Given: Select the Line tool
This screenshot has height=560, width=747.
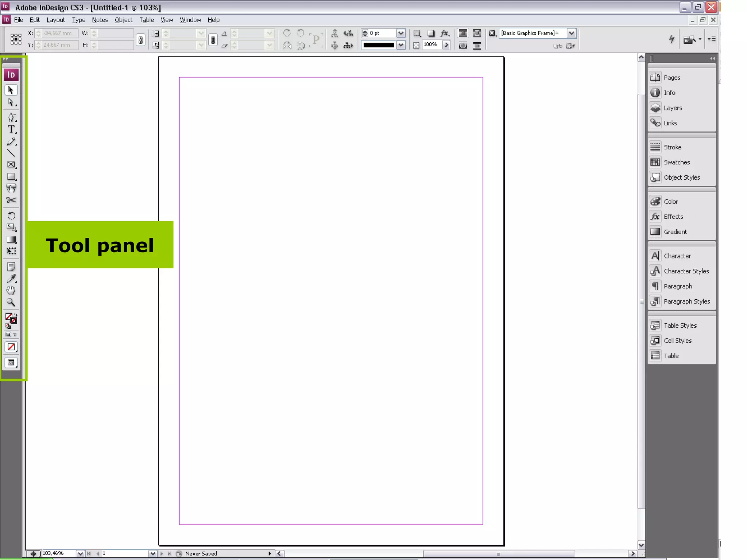Looking at the screenshot, I should tap(11, 153).
